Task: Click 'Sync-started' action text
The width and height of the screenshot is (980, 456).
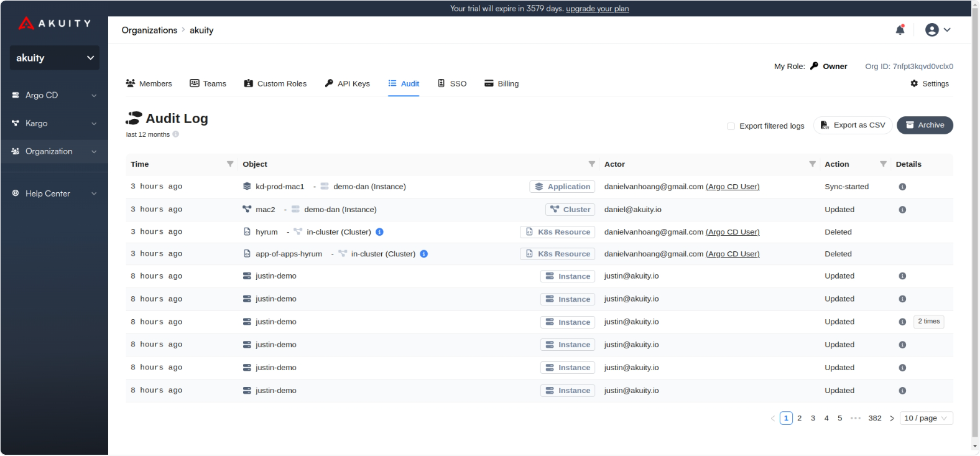Action: pos(846,187)
